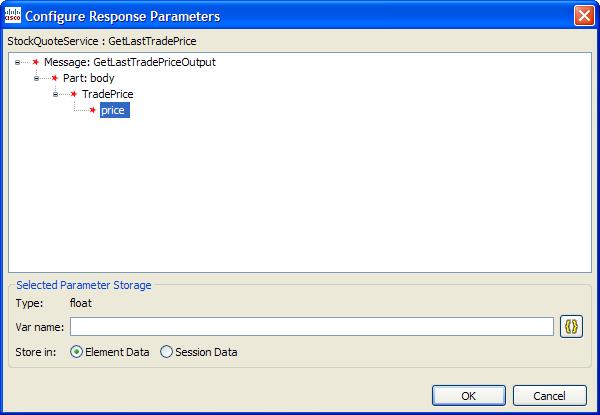This screenshot has height=415, width=600.
Task: Close the Configure Response Parameters dialog
Action: tap(583, 16)
